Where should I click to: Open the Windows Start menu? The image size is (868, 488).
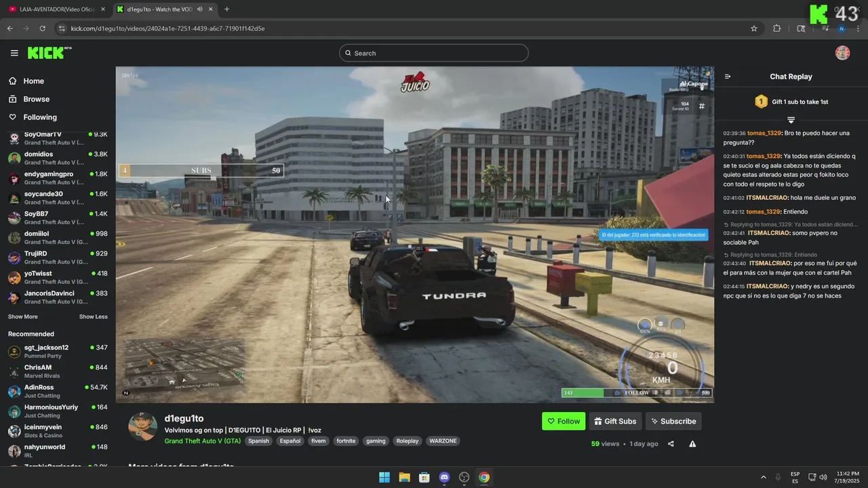point(384,477)
